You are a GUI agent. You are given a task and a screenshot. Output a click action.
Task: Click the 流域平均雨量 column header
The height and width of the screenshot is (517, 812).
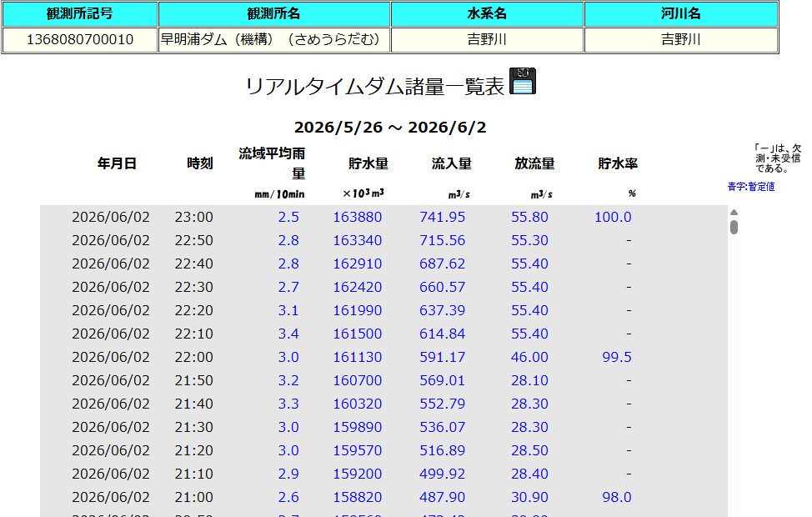[272, 163]
